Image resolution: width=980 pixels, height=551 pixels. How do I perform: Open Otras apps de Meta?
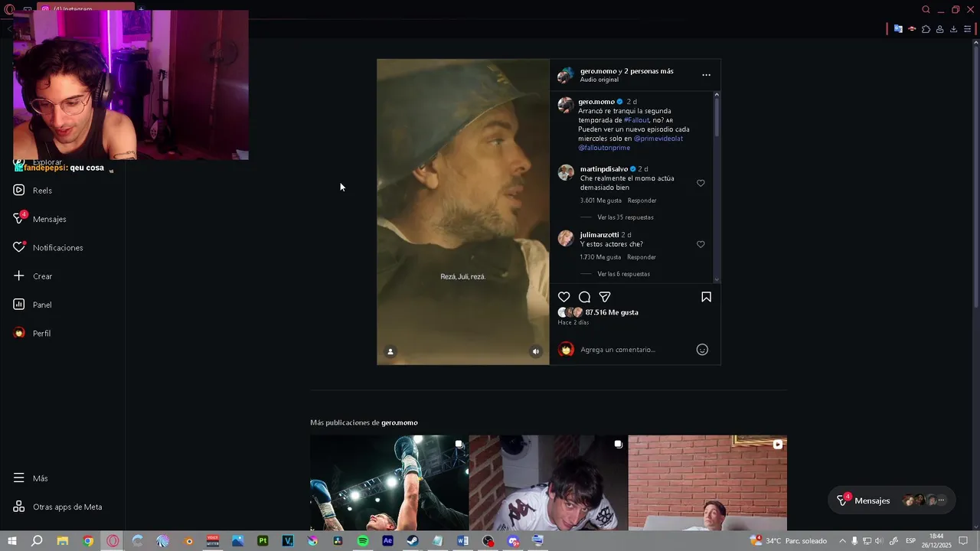pyautogui.click(x=57, y=507)
